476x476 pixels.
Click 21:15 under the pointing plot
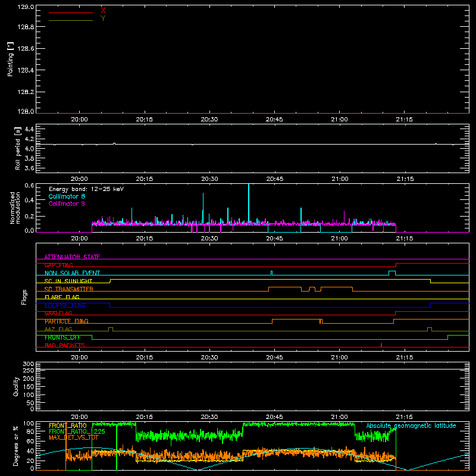405,120
